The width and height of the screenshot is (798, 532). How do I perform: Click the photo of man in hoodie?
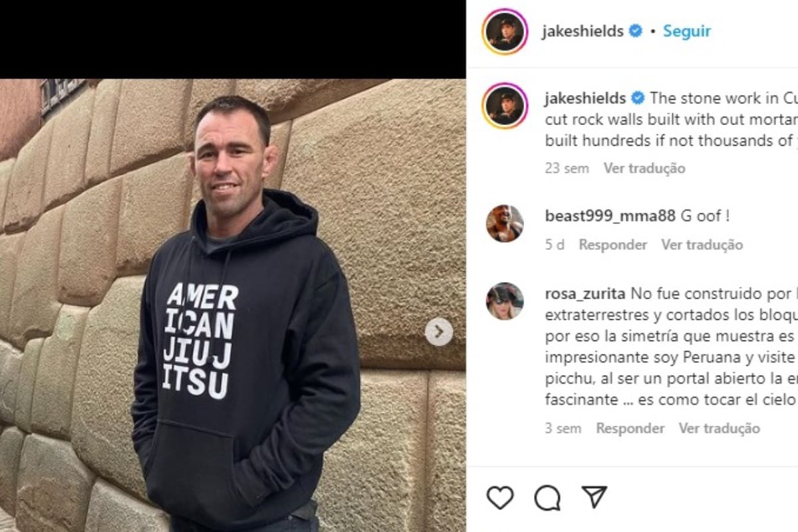(x=233, y=305)
